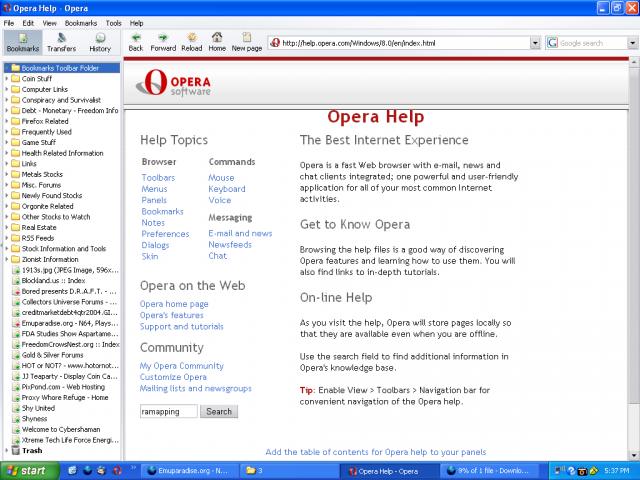
Task: Expand the Zionist Information folder
Action: click(7, 259)
